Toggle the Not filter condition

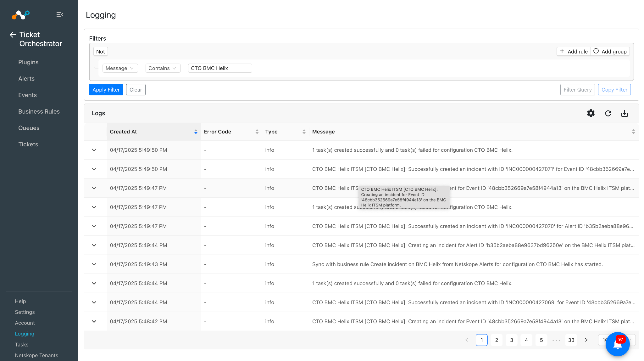[101, 52]
